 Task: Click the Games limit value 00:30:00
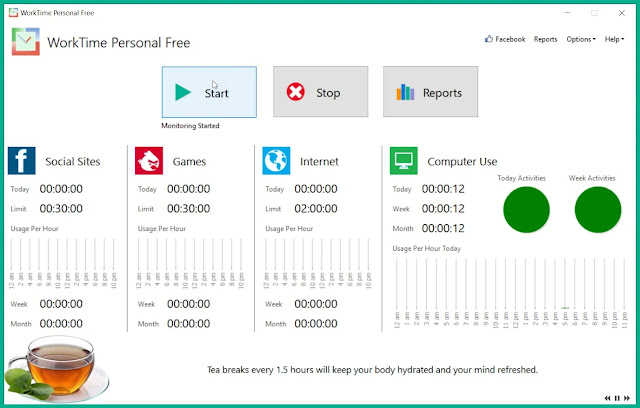click(x=189, y=208)
